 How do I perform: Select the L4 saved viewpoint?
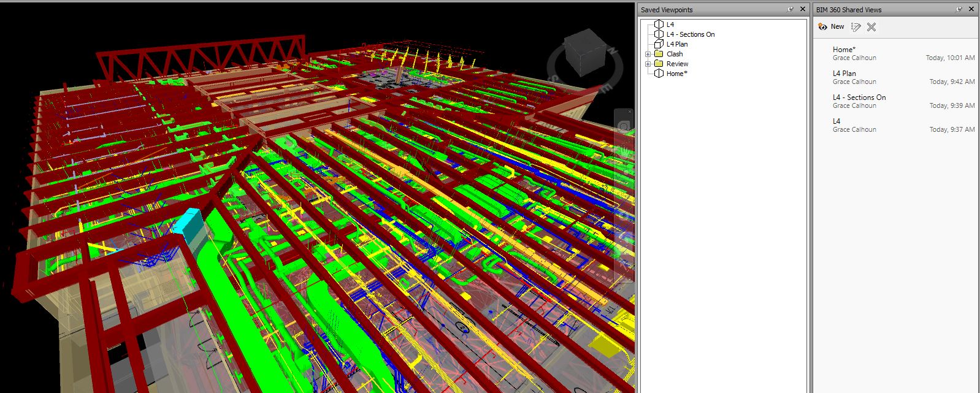click(x=670, y=25)
